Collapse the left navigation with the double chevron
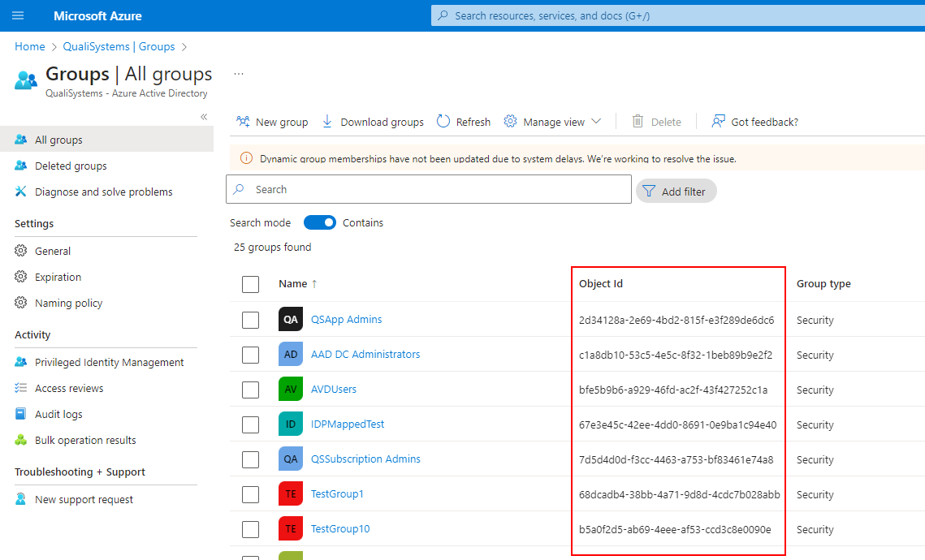Screen dimensions: 925x560 pos(204,117)
